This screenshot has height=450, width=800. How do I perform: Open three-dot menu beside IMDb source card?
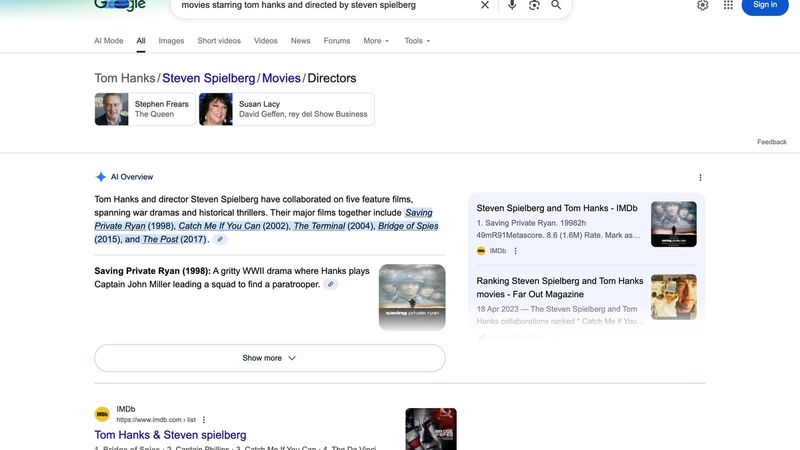coord(515,251)
